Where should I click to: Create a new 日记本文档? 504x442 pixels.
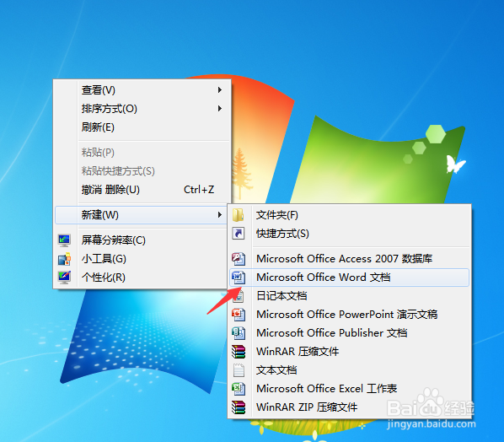coord(350,296)
